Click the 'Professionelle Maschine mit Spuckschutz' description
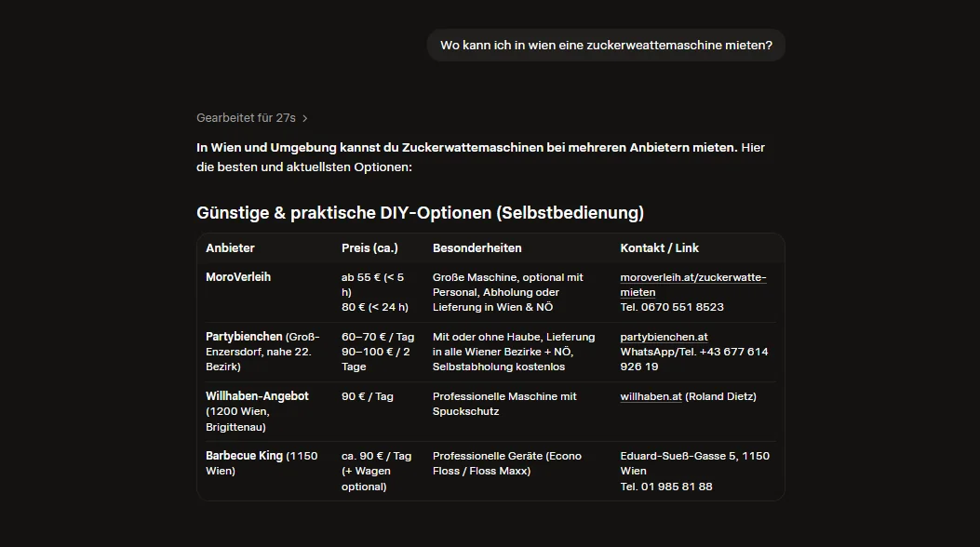 pos(504,404)
